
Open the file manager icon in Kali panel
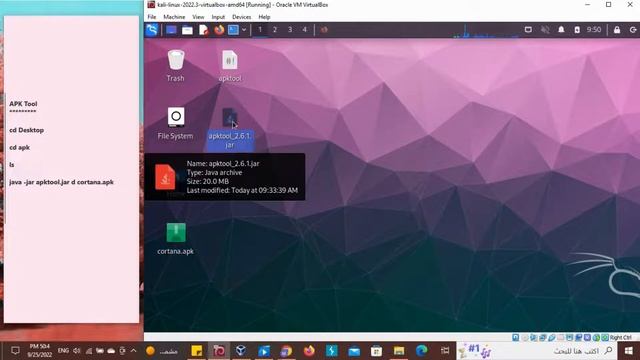pos(187,30)
